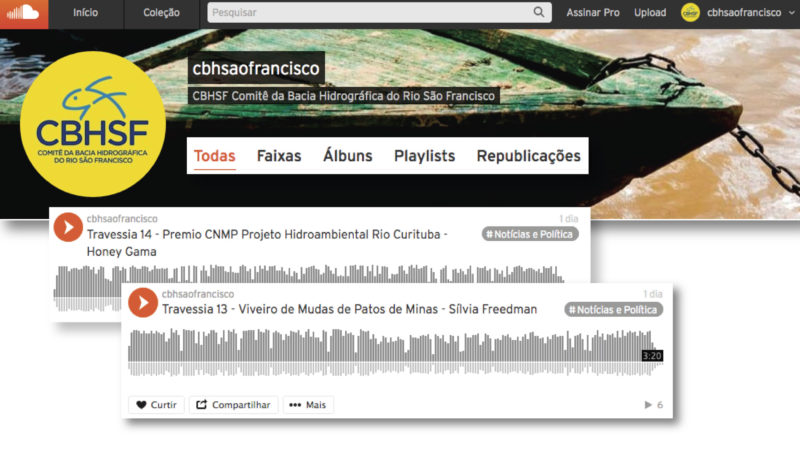Click the Upload link
Image resolution: width=800 pixels, height=458 pixels.
(650, 13)
